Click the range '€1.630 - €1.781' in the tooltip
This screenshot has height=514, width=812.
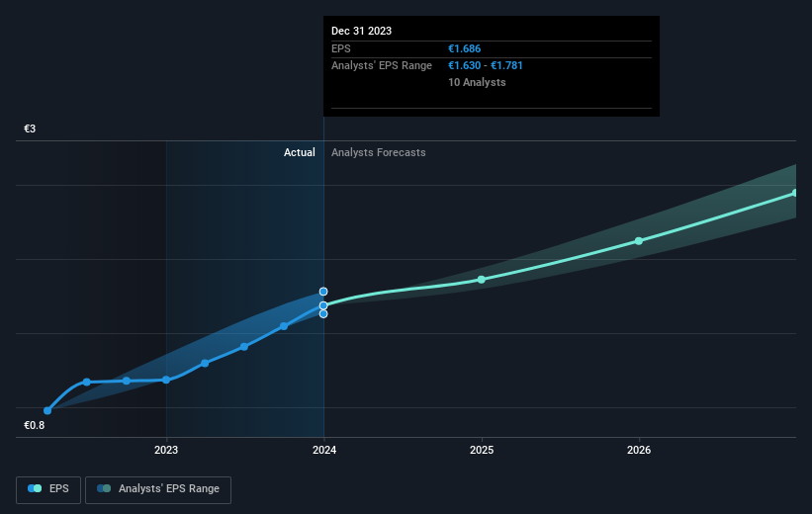[x=486, y=66]
